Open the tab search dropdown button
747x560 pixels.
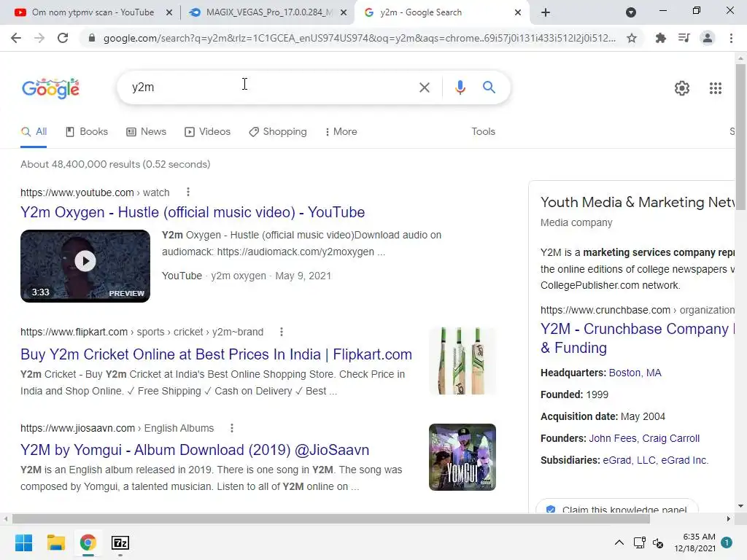point(631,12)
